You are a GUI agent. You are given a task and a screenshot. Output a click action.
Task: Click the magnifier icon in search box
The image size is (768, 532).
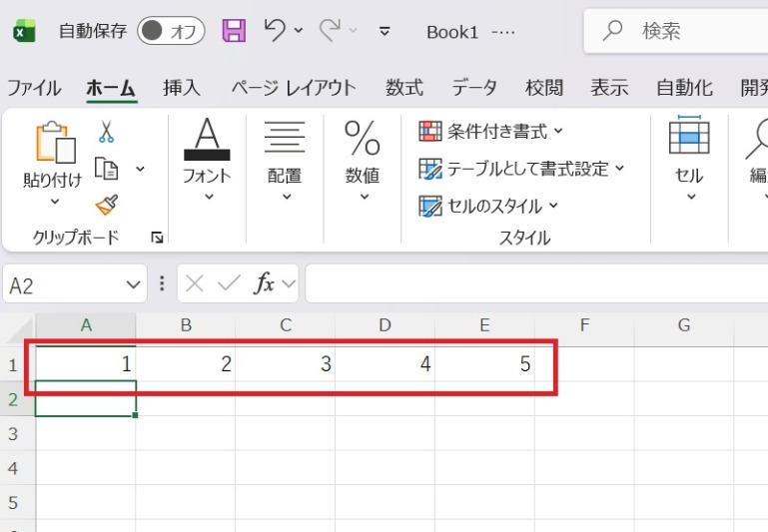[x=612, y=31]
